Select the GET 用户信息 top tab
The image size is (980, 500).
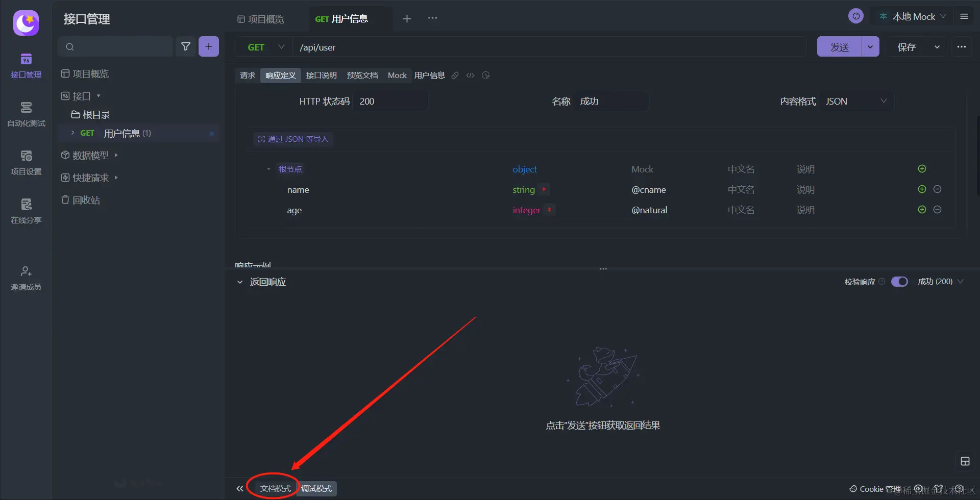(341, 19)
